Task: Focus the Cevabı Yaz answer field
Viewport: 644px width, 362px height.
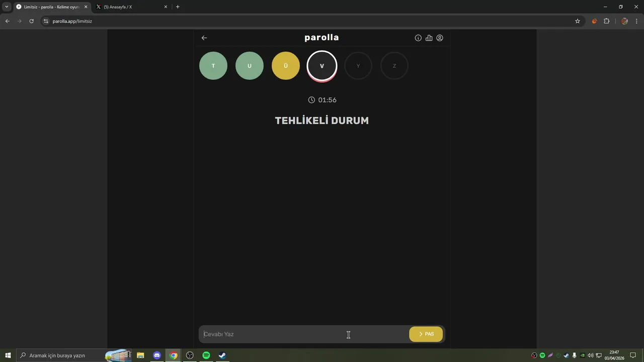Action: pyautogui.click(x=304, y=334)
